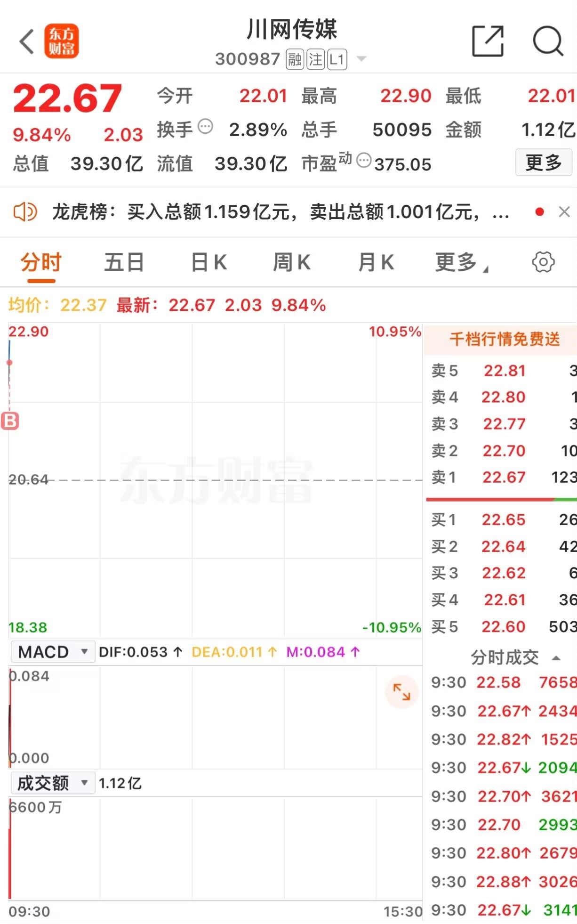577x924 pixels.
Task: Select the 买3 price 22.62
Action: (504, 573)
